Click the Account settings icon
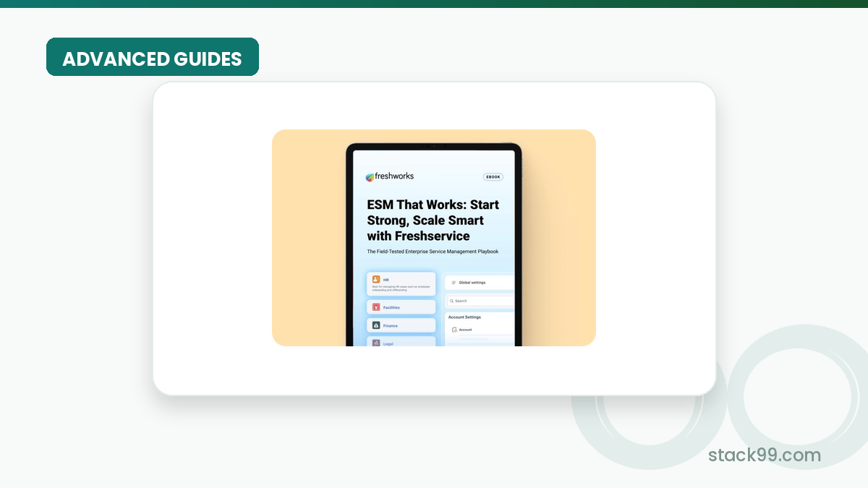The height and width of the screenshot is (488, 868). pyautogui.click(x=454, y=330)
